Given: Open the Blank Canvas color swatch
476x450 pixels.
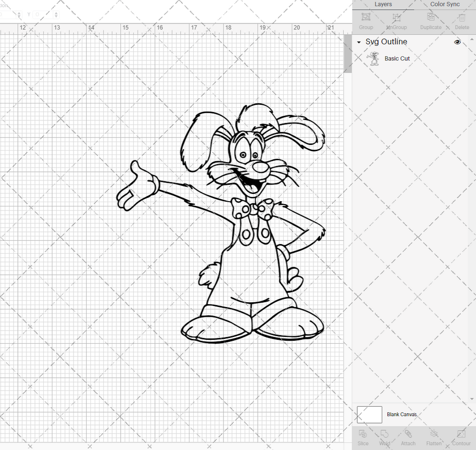Looking at the screenshot, I should click(x=369, y=414).
